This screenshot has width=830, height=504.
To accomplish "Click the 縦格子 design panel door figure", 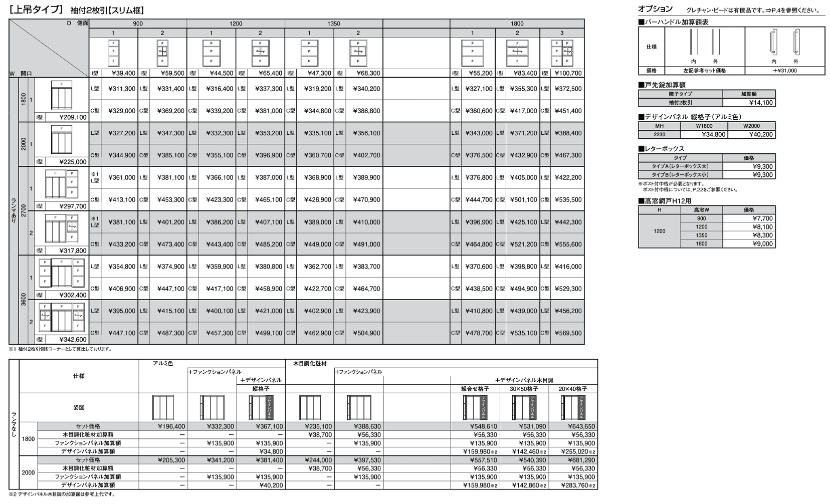I will [261, 408].
